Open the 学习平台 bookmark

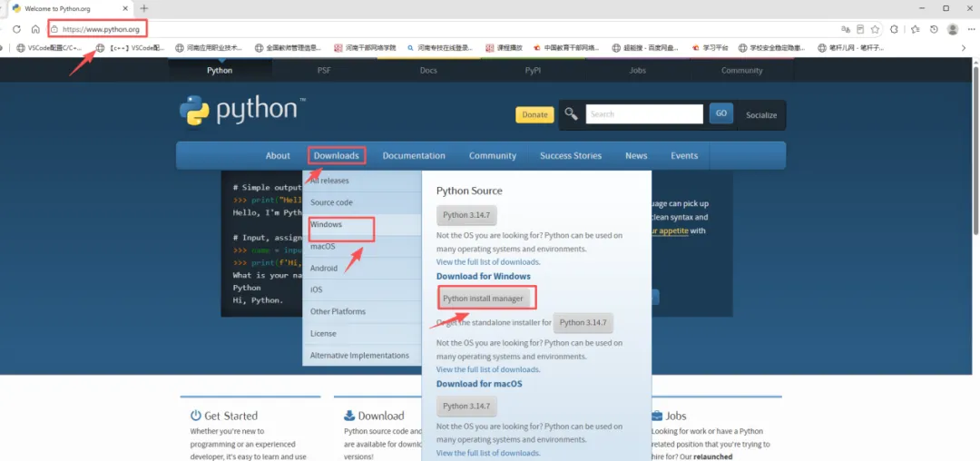coord(710,47)
